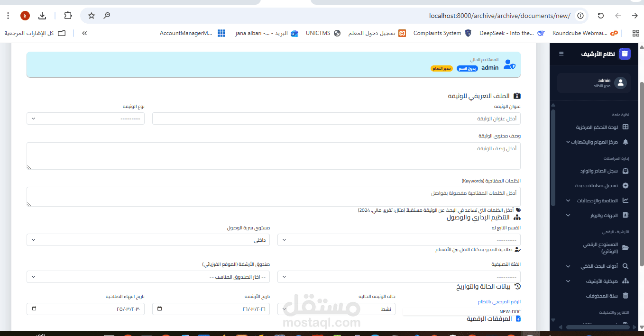The width and height of the screenshot is (644, 336).
Task: Click the admin user avatar in sidebar
Action: point(620,83)
